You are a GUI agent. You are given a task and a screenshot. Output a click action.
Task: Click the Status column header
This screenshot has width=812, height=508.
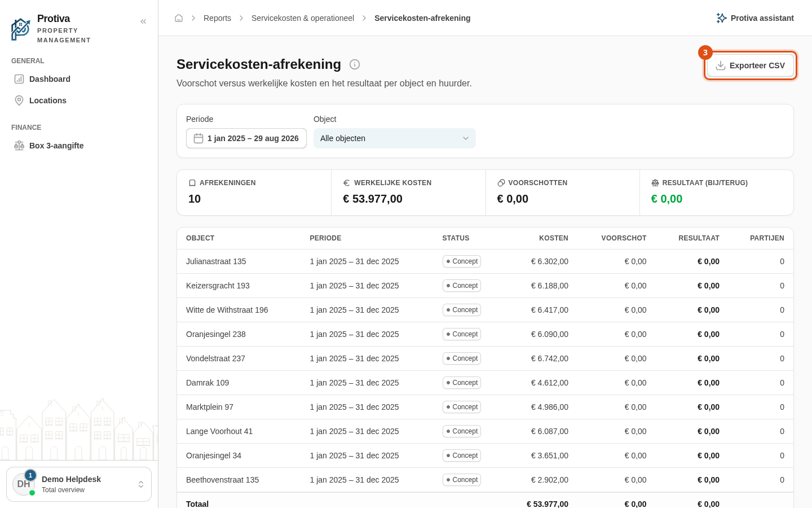(x=456, y=238)
